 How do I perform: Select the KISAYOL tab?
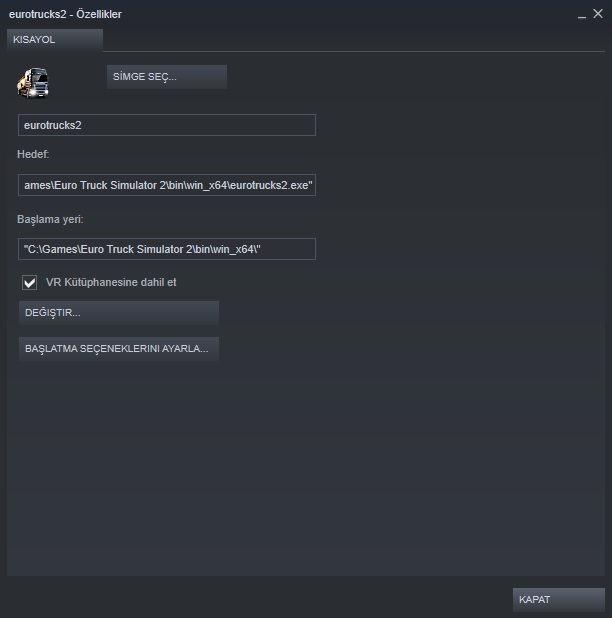(55, 40)
